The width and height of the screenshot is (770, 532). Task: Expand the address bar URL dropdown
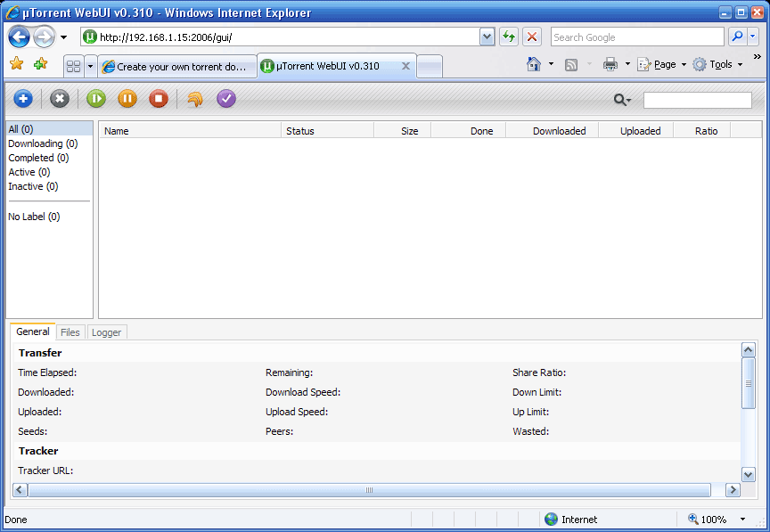[487, 37]
